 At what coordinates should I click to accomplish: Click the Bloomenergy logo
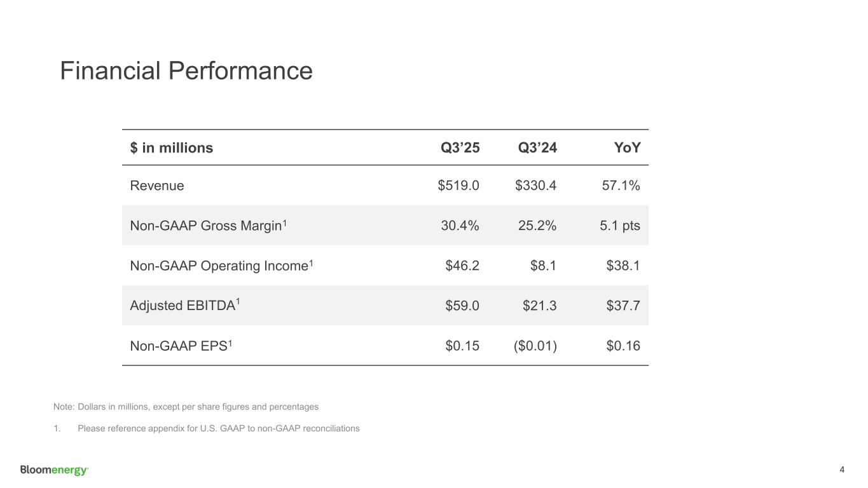(54, 470)
